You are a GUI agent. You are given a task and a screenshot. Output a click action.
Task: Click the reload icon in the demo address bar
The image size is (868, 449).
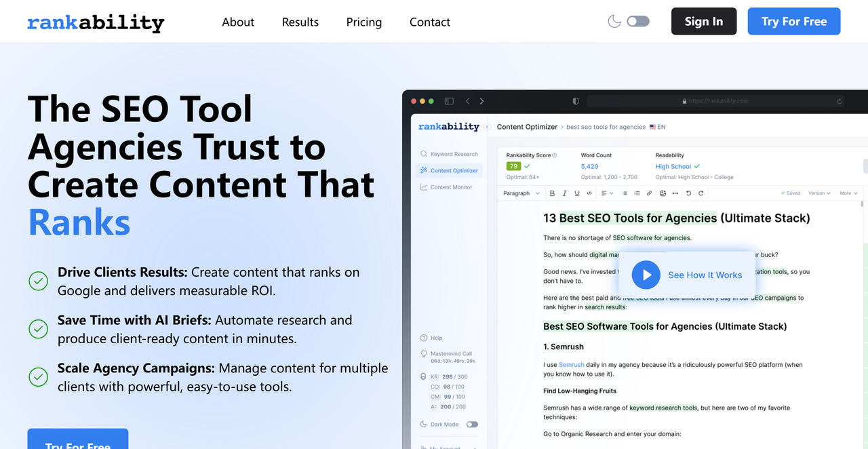(840, 101)
